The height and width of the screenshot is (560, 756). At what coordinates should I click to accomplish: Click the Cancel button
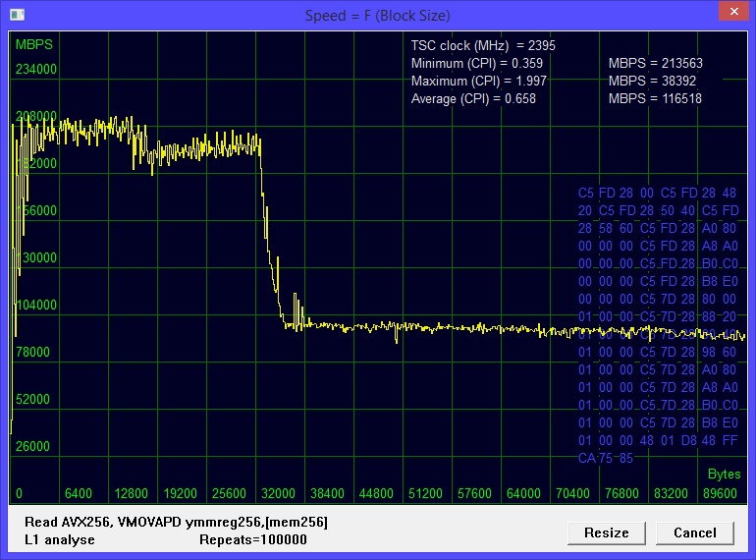click(695, 533)
